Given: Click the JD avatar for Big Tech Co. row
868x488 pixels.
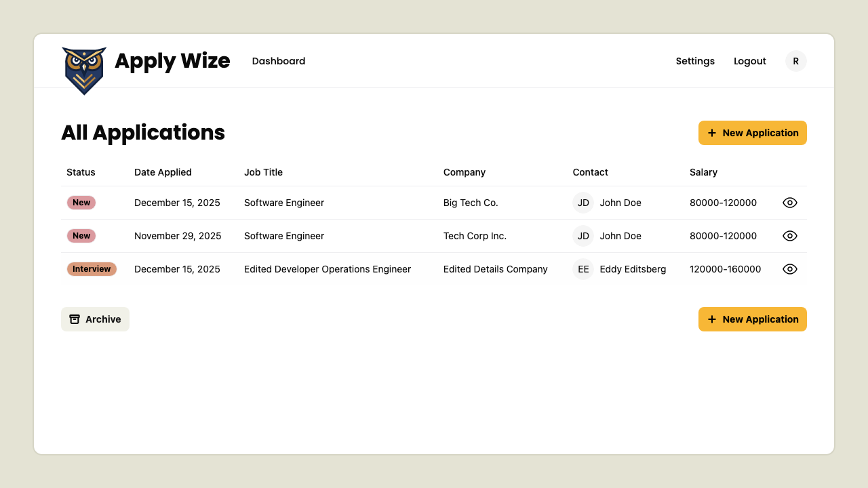Looking at the screenshot, I should [583, 202].
